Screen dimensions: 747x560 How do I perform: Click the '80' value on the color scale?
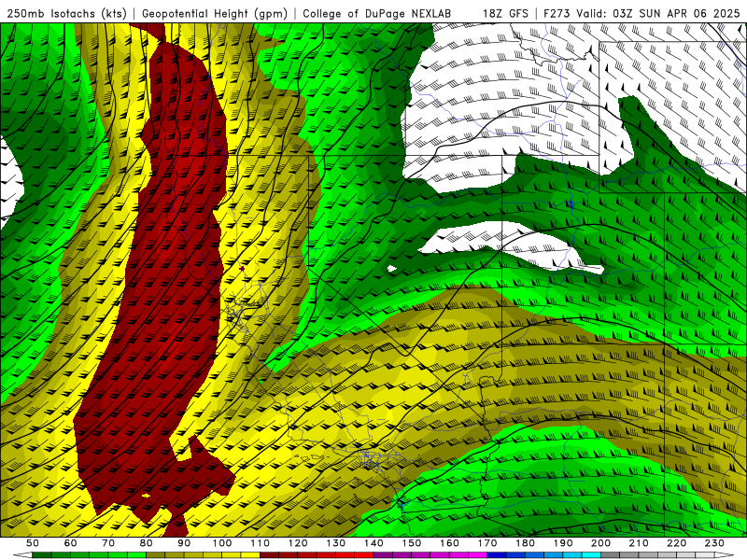point(147,543)
